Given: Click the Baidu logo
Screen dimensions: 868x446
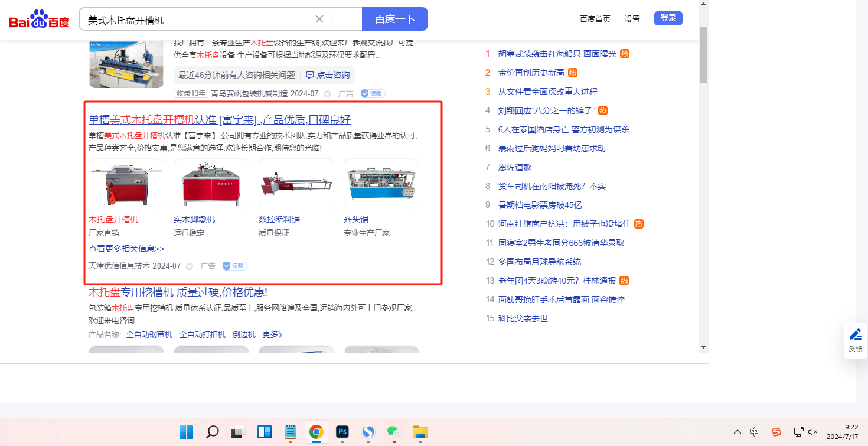Looking at the screenshot, I should (x=39, y=19).
